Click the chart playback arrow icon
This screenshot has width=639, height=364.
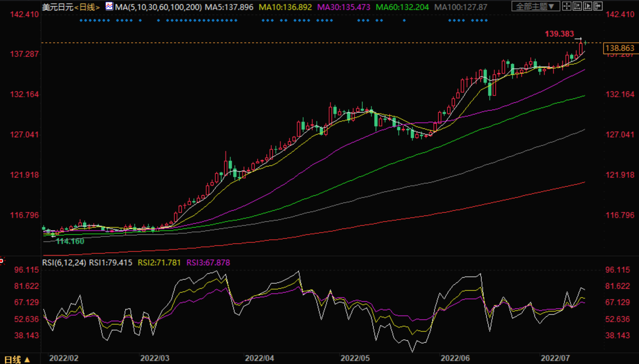click(587, 6)
